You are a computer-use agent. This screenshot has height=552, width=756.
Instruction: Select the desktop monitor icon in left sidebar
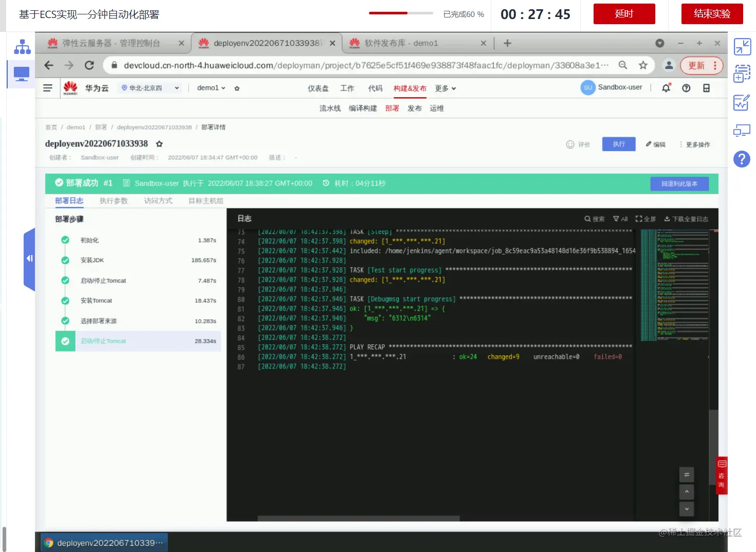click(x=22, y=74)
